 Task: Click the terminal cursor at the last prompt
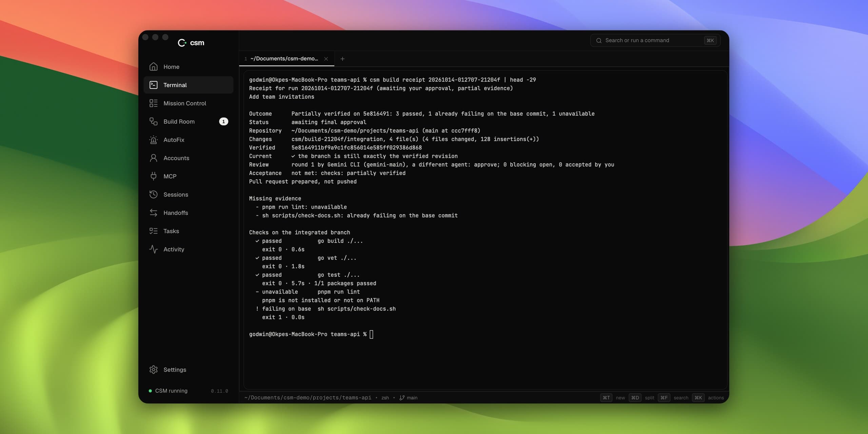pyautogui.click(x=371, y=334)
